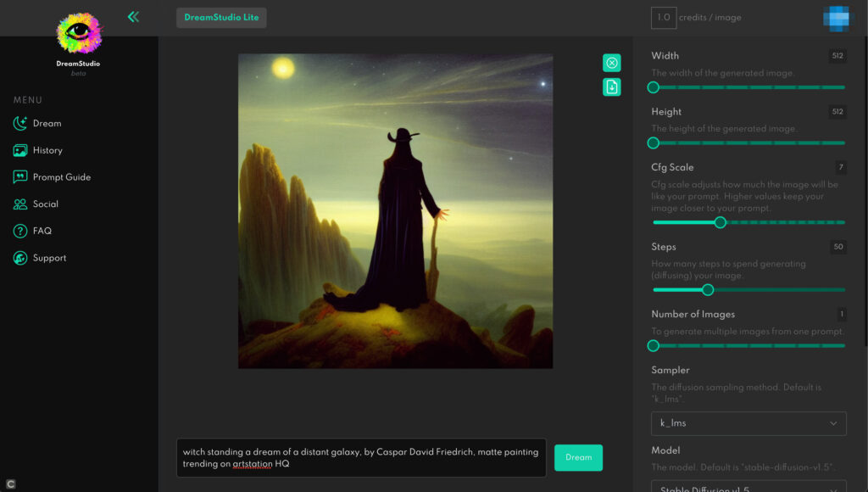
Task: Select the DreamStudio Lite tab
Action: point(221,18)
